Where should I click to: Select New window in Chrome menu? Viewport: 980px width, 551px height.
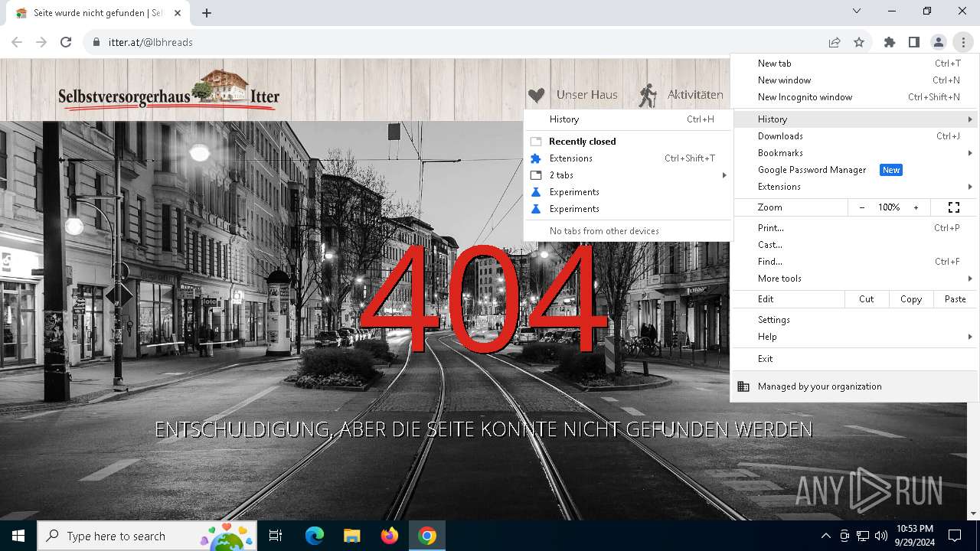(854, 80)
